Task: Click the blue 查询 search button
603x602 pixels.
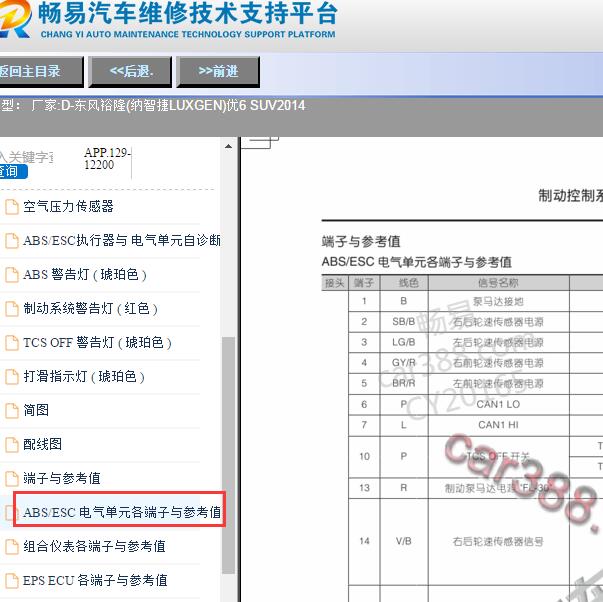Action: (12, 171)
